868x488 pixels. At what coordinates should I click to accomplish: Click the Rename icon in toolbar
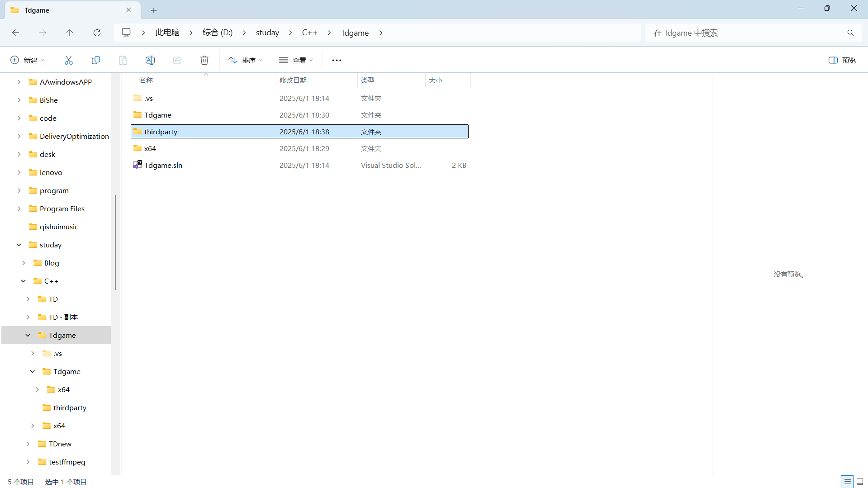150,60
